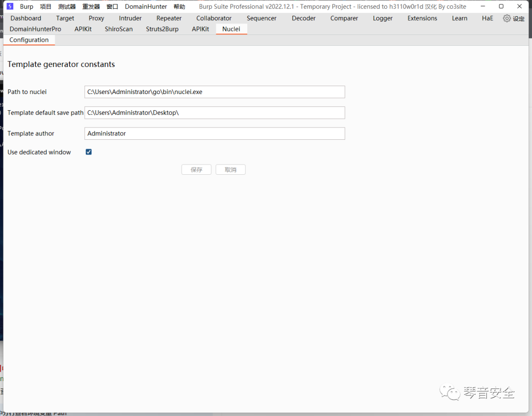Switch to the HaE tab
Screen dimensions: 532x416
click(x=488, y=18)
